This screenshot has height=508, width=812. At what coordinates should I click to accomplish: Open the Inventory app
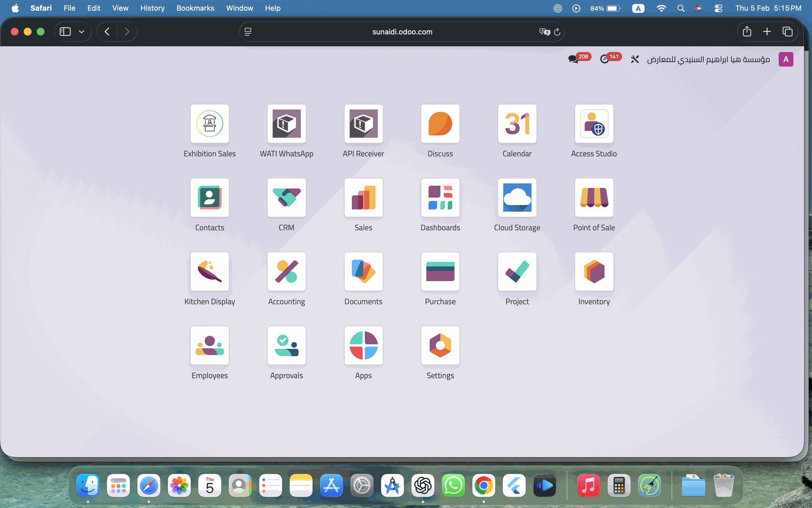pyautogui.click(x=594, y=272)
